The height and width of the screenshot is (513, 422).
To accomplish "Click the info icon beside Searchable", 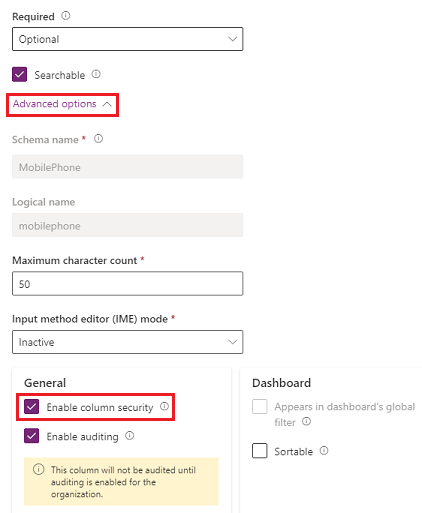I will point(96,74).
